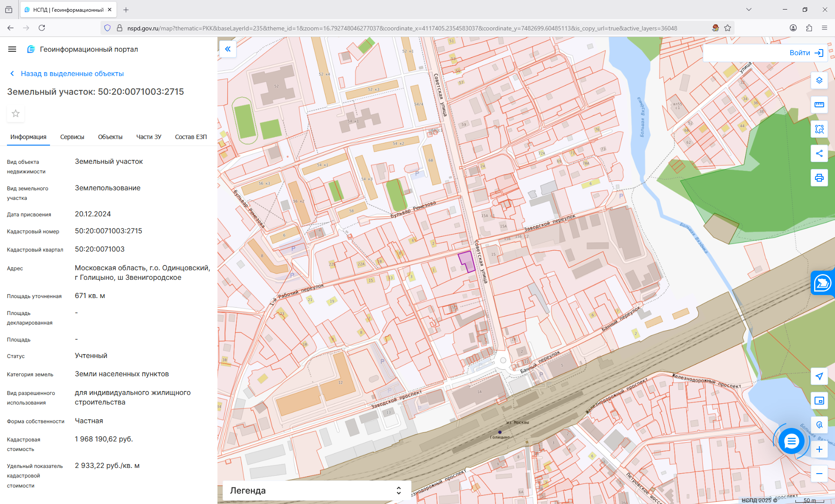Open the map layers panel icon

(819, 80)
